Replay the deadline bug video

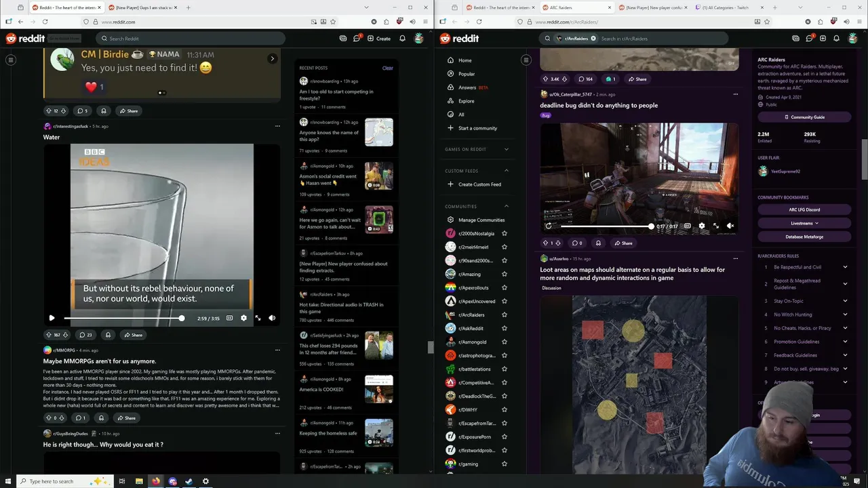(549, 226)
